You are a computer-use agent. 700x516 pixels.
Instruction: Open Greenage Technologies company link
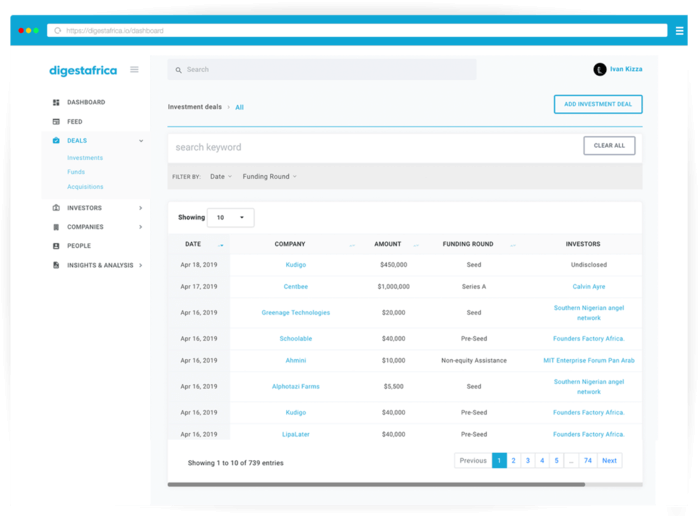pos(296,312)
